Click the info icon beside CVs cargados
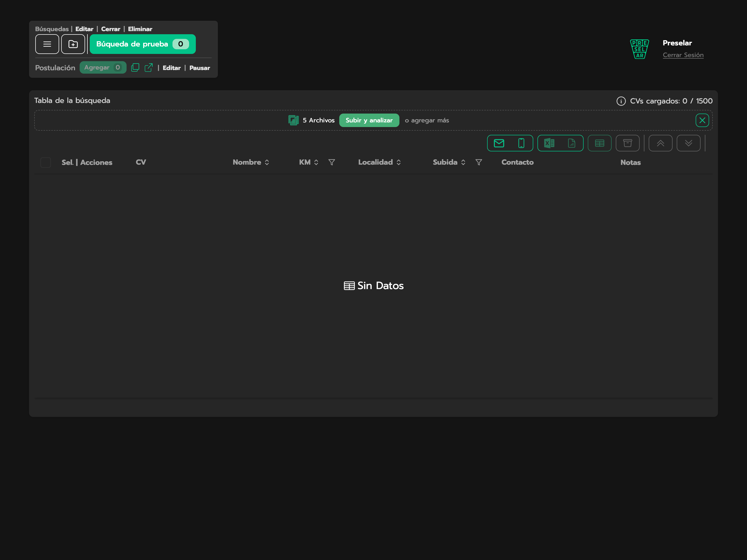 point(621,101)
